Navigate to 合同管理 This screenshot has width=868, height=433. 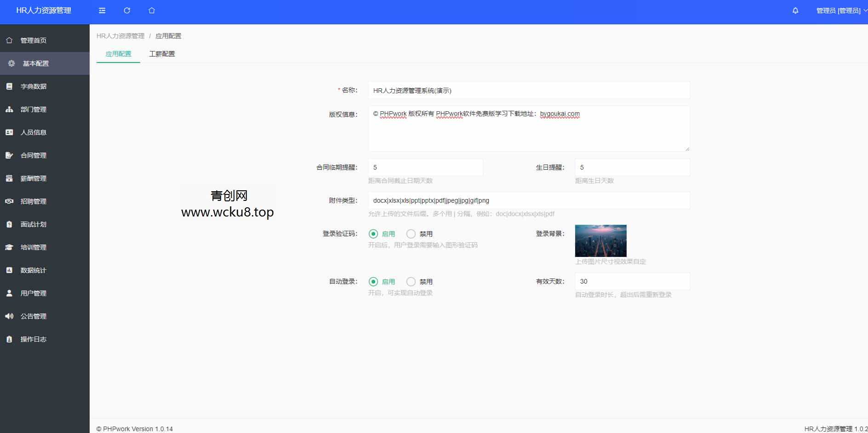pyautogui.click(x=34, y=155)
